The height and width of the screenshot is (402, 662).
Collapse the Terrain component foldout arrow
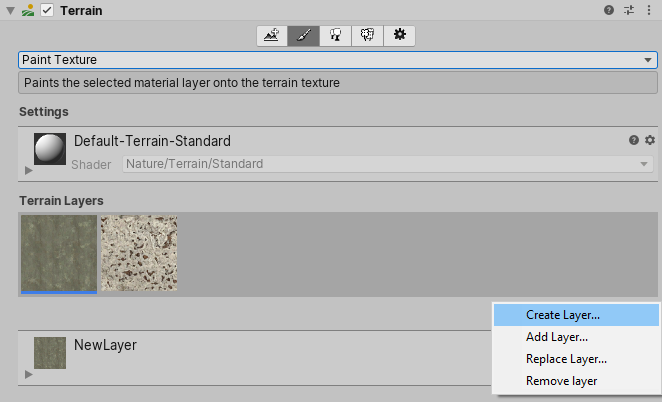(10, 10)
